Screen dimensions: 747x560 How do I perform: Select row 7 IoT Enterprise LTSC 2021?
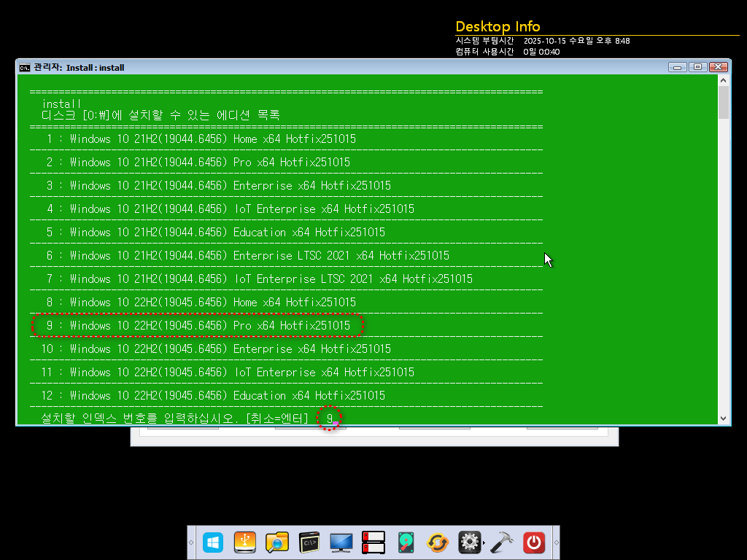[x=259, y=279]
